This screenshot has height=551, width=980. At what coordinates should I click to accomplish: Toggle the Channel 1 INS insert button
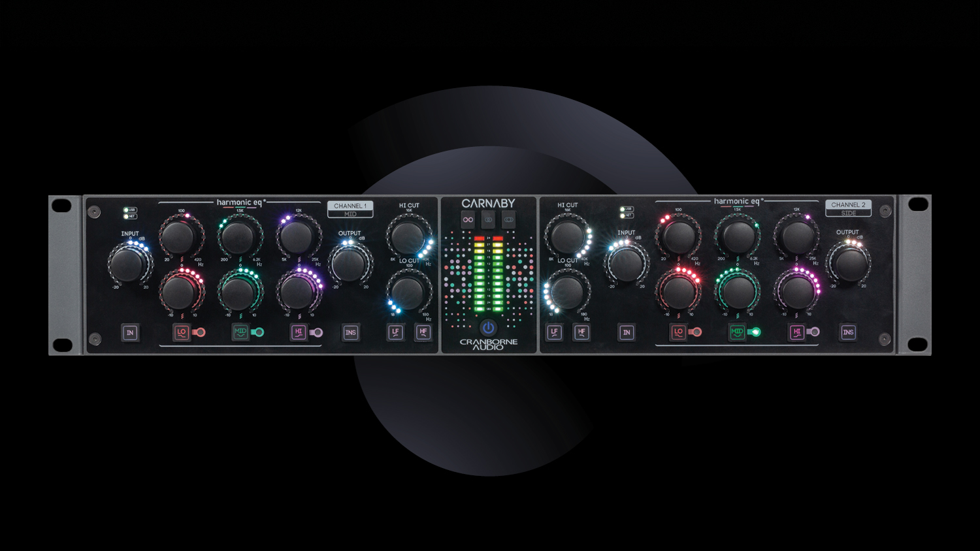pyautogui.click(x=351, y=333)
